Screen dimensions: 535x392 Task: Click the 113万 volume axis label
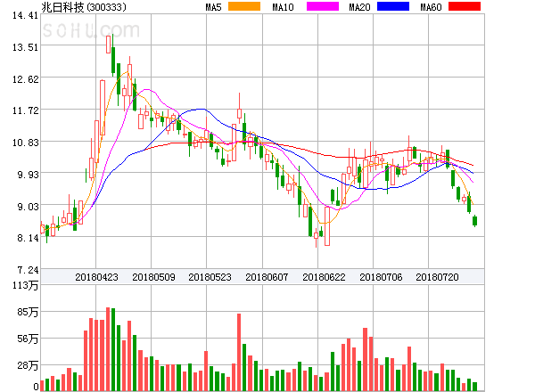[25, 285]
